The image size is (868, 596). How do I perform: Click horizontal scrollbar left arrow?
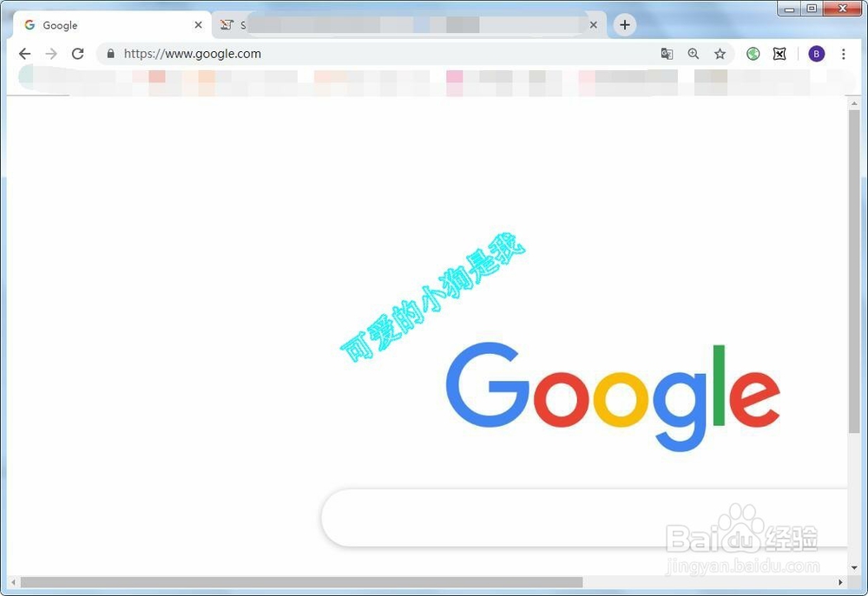point(13,582)
